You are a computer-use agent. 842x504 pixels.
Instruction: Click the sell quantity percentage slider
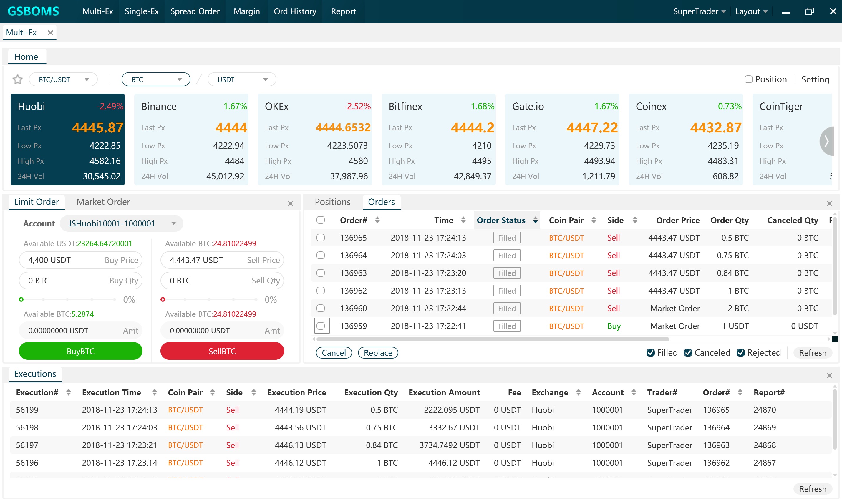[209, 300]
